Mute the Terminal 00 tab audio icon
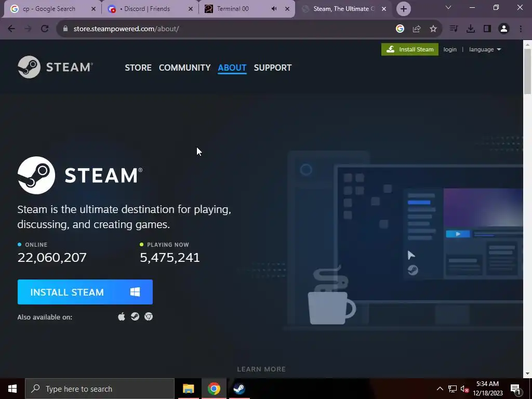The height and width of the screenshot is (399, 532). pyautogui.click(x=274, y=9)
